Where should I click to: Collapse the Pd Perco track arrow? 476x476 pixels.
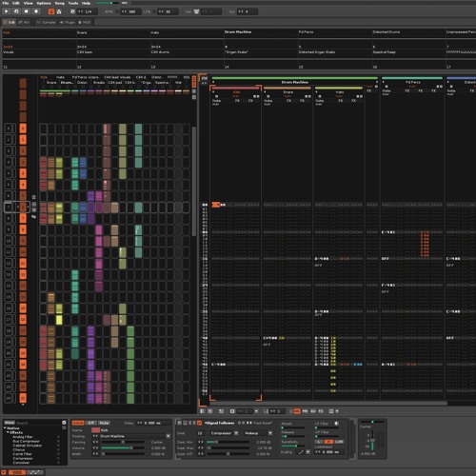pos(384,82)
